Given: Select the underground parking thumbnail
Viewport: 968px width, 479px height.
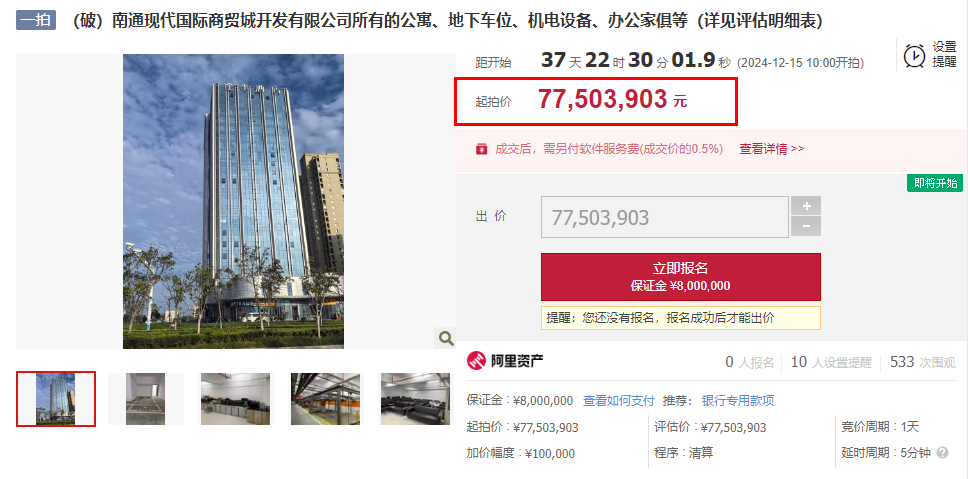Looking at the screenshot, I should (325, 399).
